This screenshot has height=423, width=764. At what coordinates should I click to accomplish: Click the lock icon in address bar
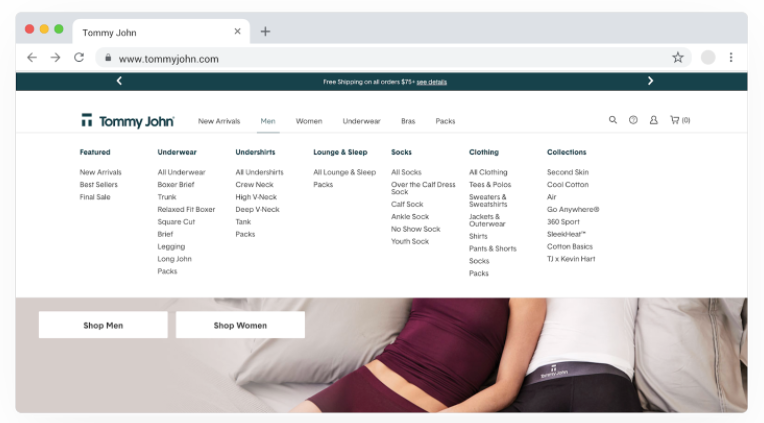click(108, 58)
